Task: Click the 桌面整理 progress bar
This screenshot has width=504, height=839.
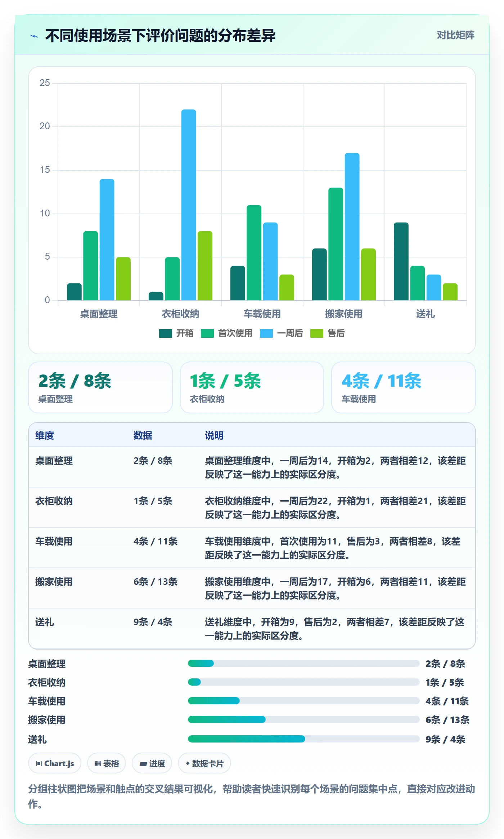Action: [x=303, y=663]
